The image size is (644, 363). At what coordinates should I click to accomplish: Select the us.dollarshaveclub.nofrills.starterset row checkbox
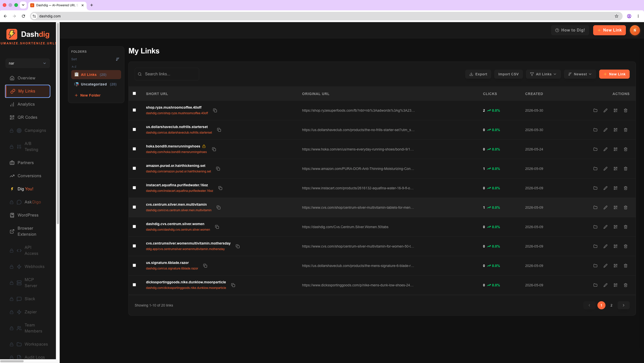[134, 130]
